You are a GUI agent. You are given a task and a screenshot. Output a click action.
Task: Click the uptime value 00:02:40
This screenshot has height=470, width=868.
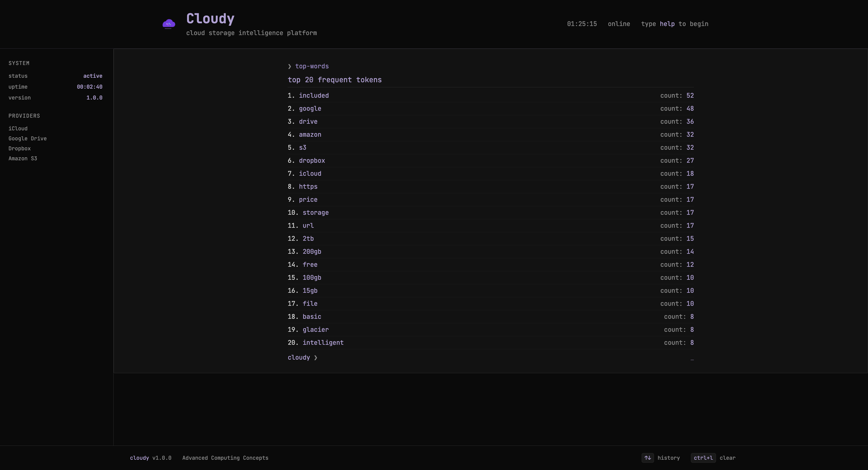pos(90,86)
